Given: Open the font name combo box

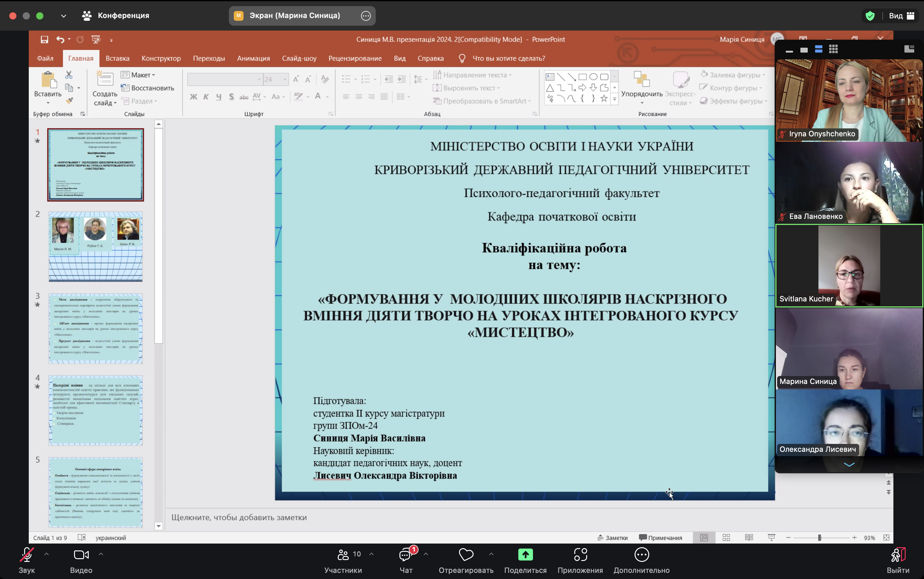Looking at the screenshot, I should 225,79.
